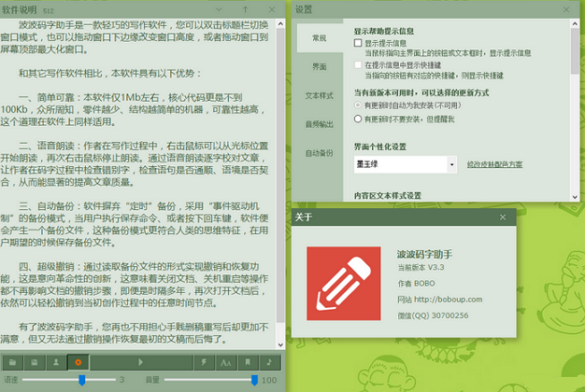Go to the 音频输出 settings tab

tap(320, 124)
